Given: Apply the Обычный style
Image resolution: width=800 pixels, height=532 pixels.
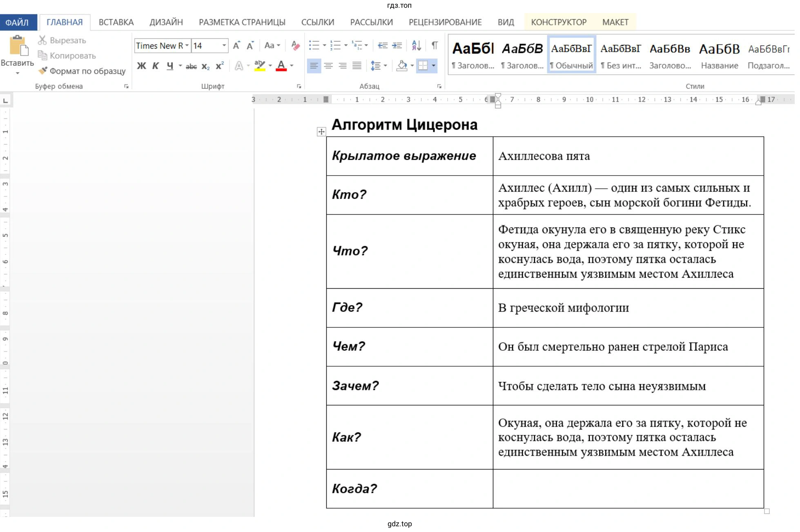Looking at the screenshot, I should point(571,55).
